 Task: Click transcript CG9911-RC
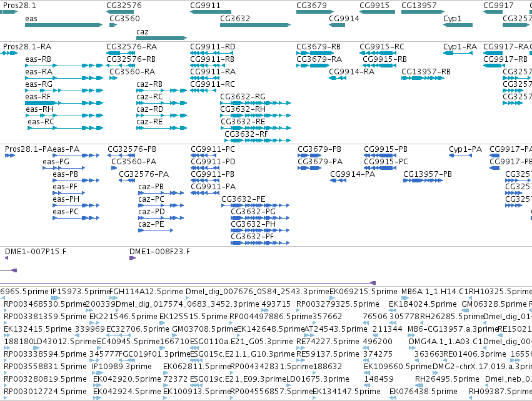[203, 91]
